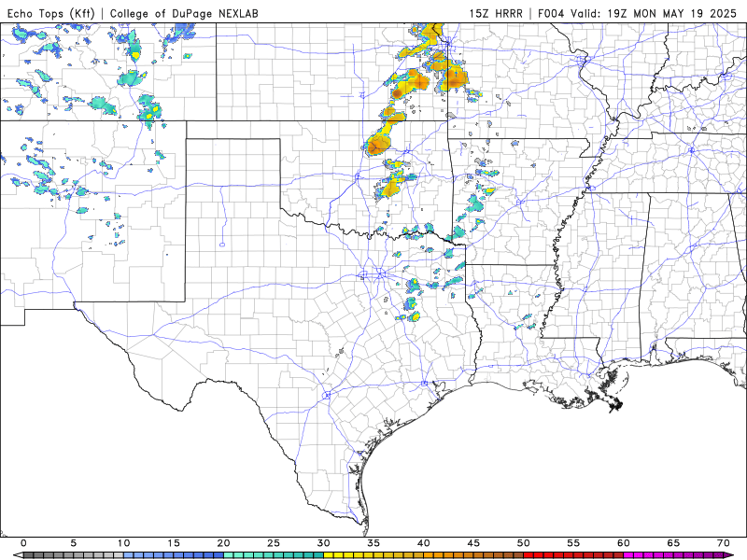Viewport: 747px width, 560px height.
Task: Click the color scale label "30"
Action: pos(323,543)
